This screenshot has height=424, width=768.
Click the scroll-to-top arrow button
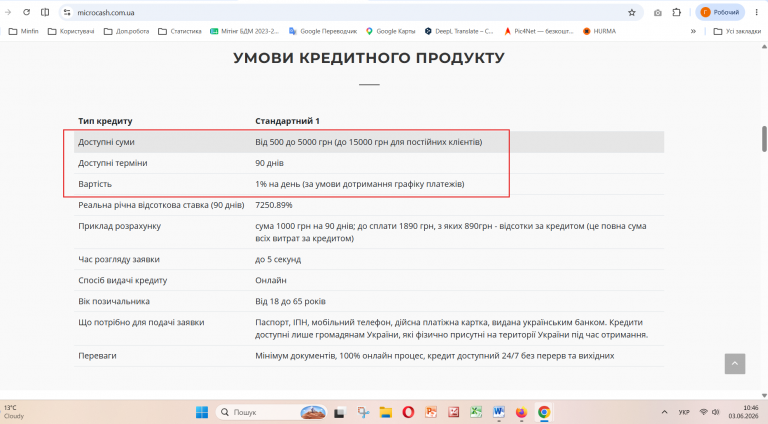click(735, 364)
